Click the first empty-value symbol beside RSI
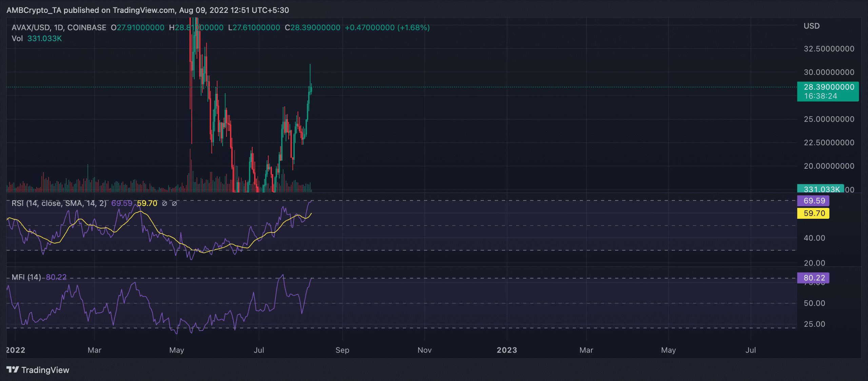 pyautogui.click(x=164, y=204)
